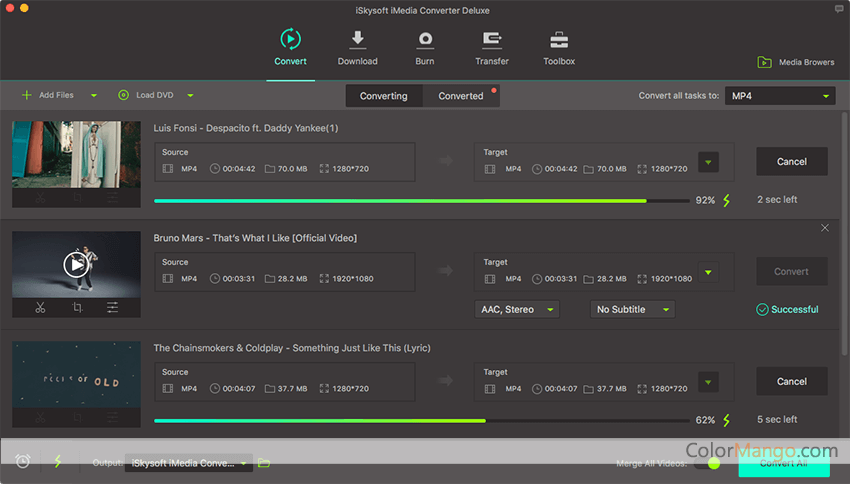This screenshot has width=850, height=484.
Task: Cancel the Despacito conversion
Action: coord(791,161)
